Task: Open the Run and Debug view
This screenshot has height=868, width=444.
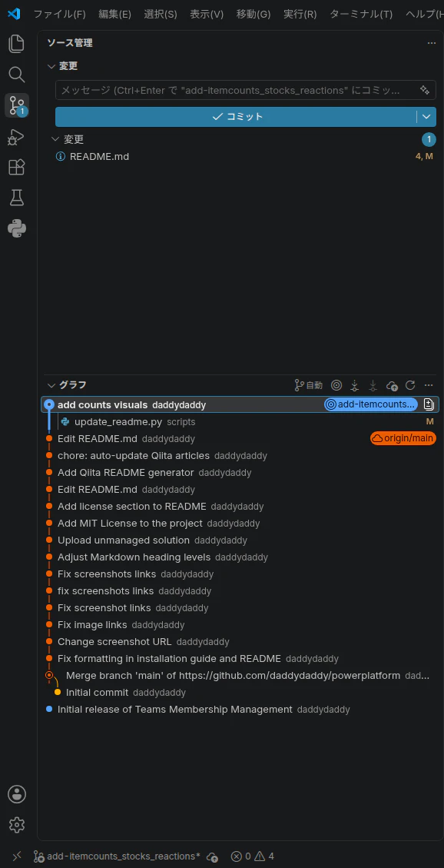Action: pyautogui.click(x=17, y=136)
